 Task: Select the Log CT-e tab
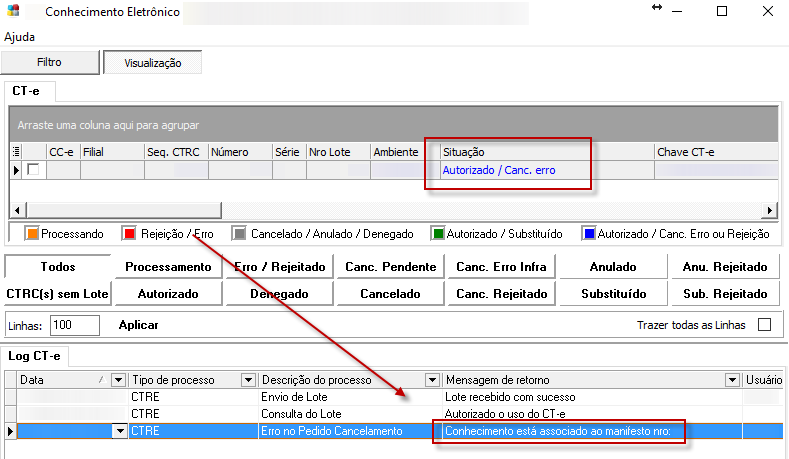pos(34,356)
